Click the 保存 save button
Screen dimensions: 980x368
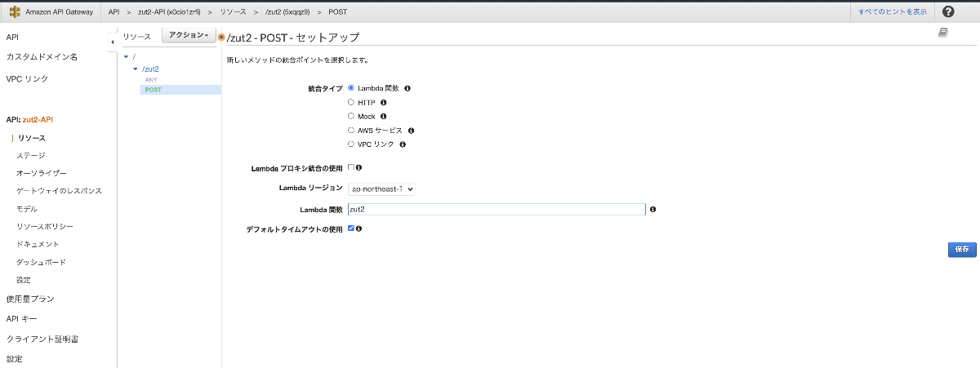click(x=962, y=250)
